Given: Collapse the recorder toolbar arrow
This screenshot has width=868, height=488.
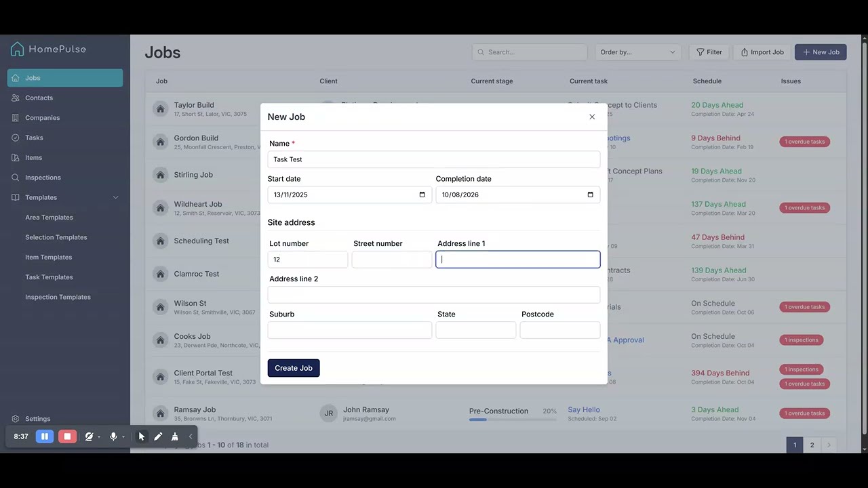Looking at the screenshot, I should coord(191,436).
